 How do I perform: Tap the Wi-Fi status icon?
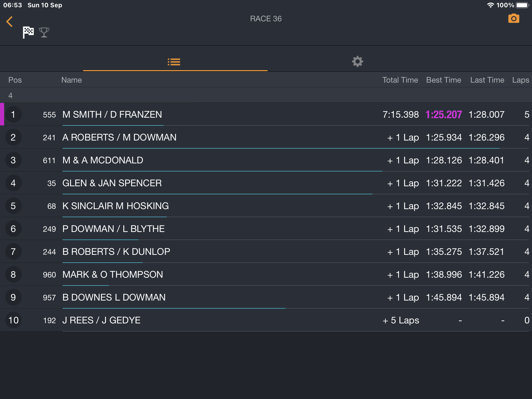490,5
